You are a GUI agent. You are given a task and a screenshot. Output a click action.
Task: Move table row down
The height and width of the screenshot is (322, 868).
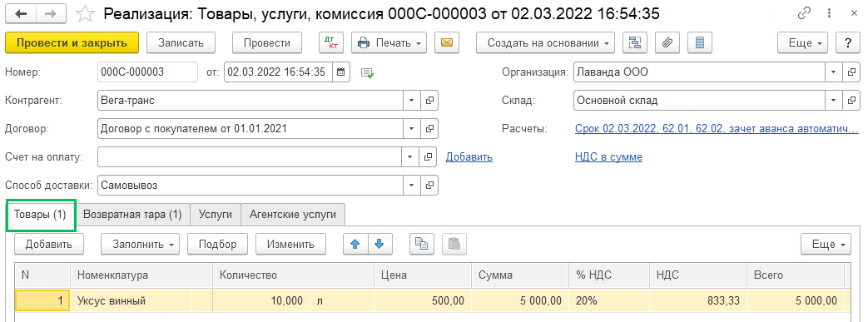tap(379, 244)
